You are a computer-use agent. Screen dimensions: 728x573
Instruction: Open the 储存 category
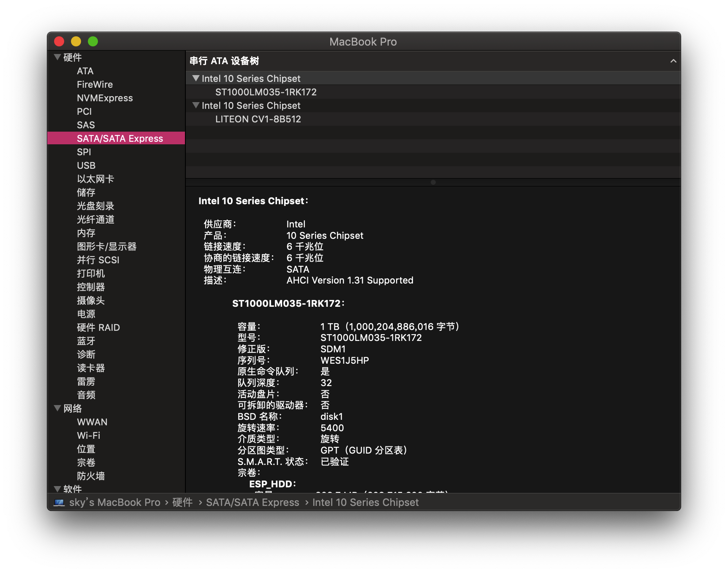click(x=86, y=192)
